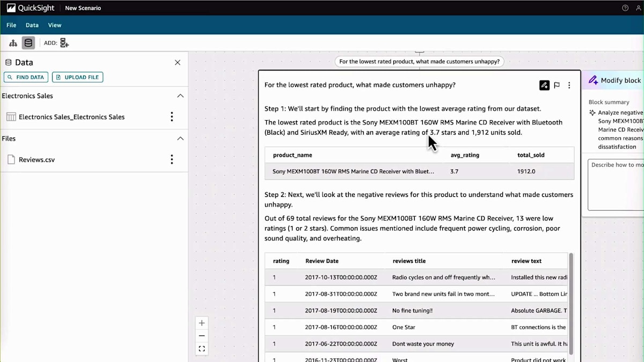This screenshot has width=644, height=362.
Task: Click the 2017-06-22 review date cell
Action: [x=341, y=344]
